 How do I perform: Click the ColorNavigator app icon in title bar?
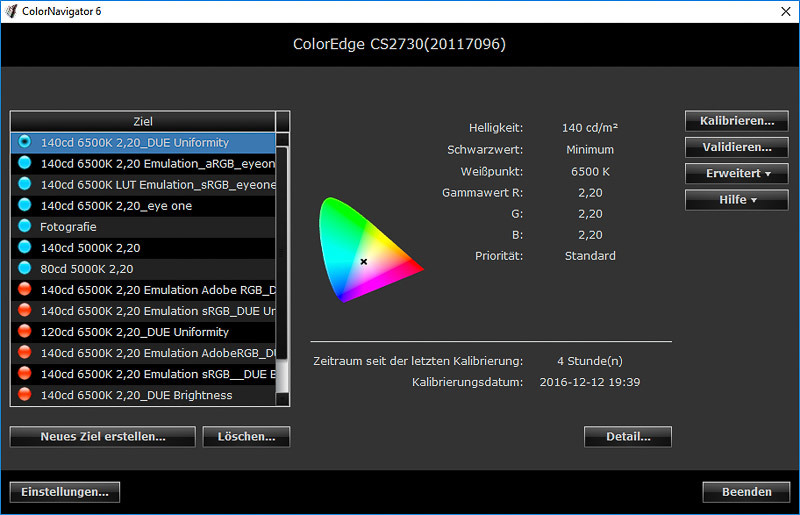pyautogui.click(x=11, y=11)
